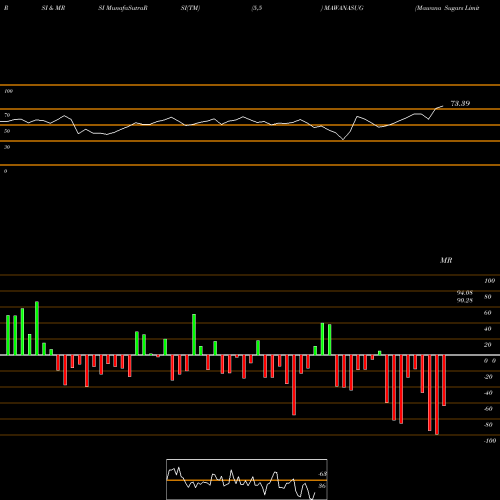This screenshot has width=500, height=500.
Task: Click the tallest green MR bar
Action: point(37,328)
